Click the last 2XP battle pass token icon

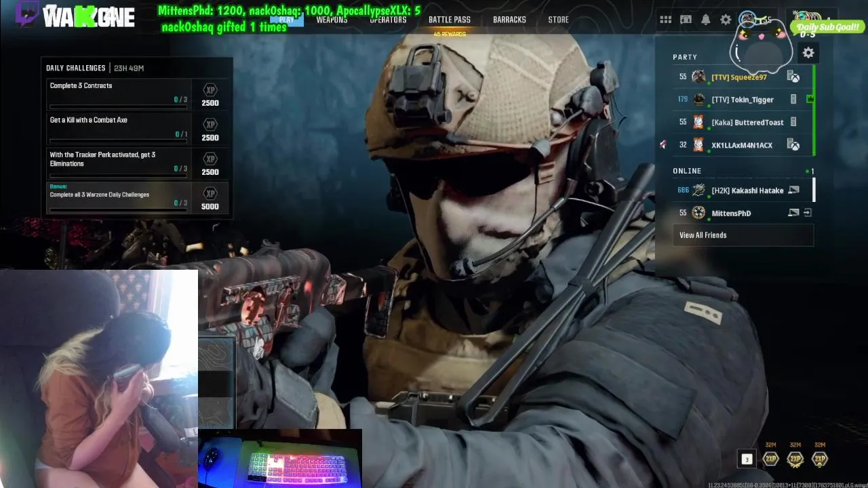click(820, 460)
